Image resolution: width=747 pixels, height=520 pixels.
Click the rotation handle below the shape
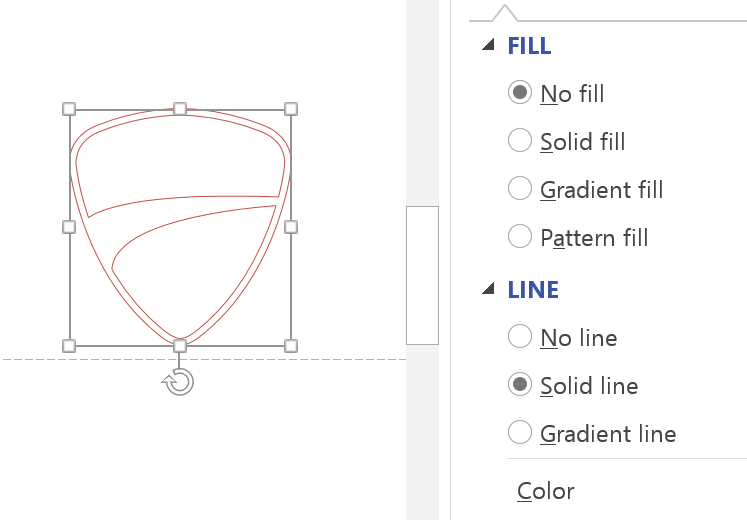coord(179,381)
